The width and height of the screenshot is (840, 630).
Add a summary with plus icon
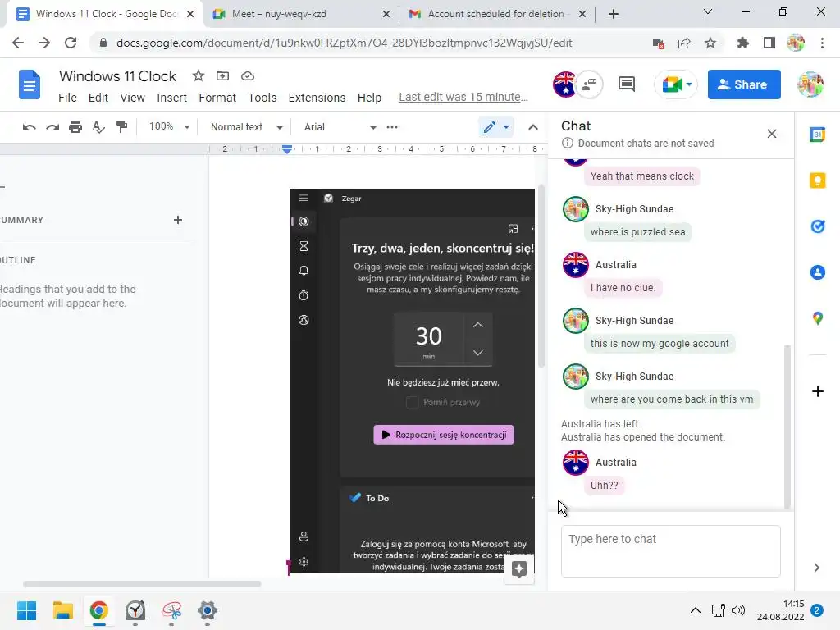(178, 220)
